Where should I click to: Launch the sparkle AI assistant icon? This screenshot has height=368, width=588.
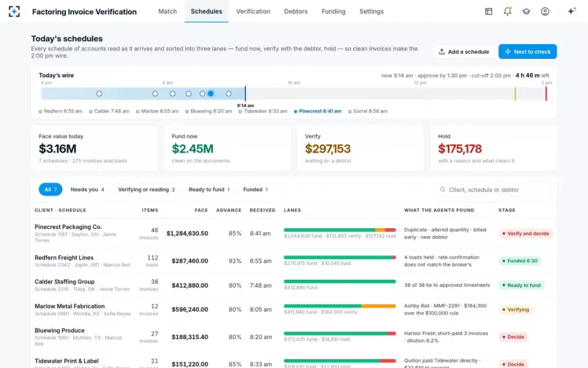(571, 11)
